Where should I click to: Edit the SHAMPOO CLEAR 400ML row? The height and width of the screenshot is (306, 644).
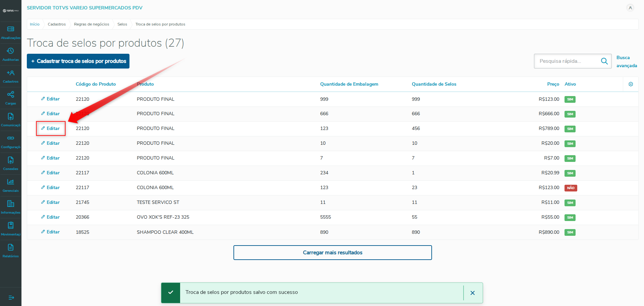pos(51,232)
